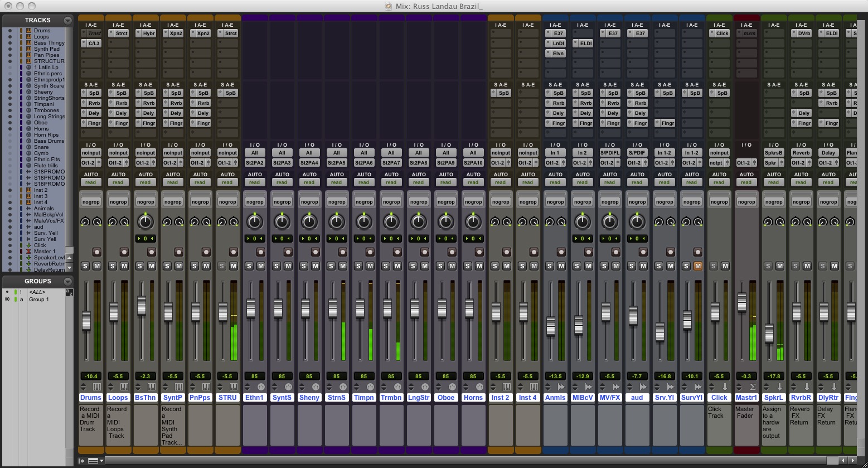Image resolution: width=868 pixels, height=468 pixels.
Task: Open the Anmls In 1 input selector
Action: [555, 153]
